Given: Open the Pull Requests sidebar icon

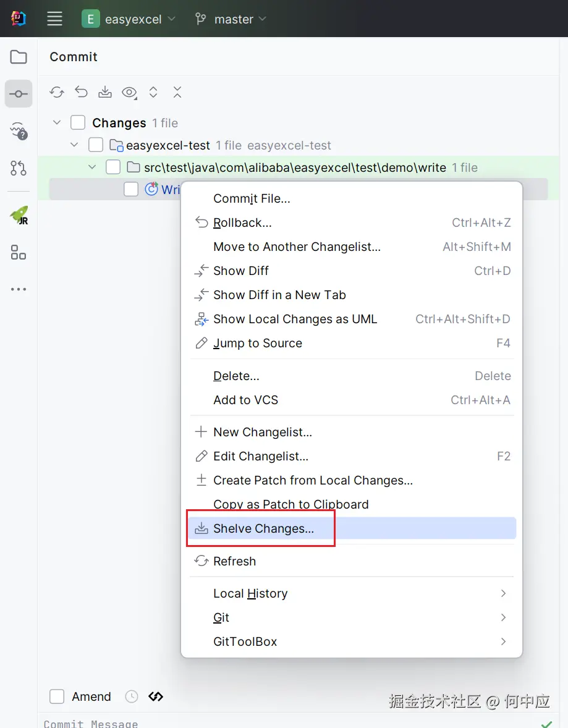Looking at the screenshot, I should coord(19,168).
